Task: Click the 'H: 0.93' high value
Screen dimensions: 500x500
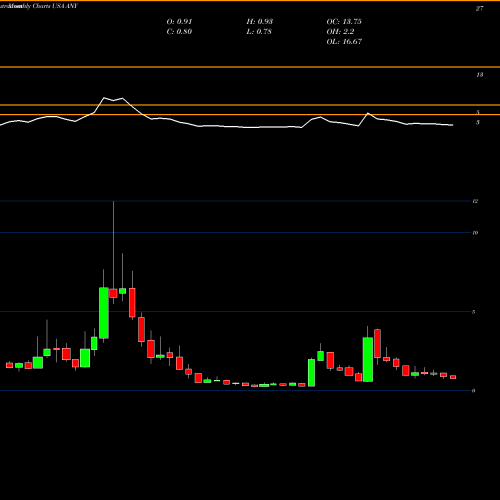Action: pyautogui.click(x=260, y=22)
